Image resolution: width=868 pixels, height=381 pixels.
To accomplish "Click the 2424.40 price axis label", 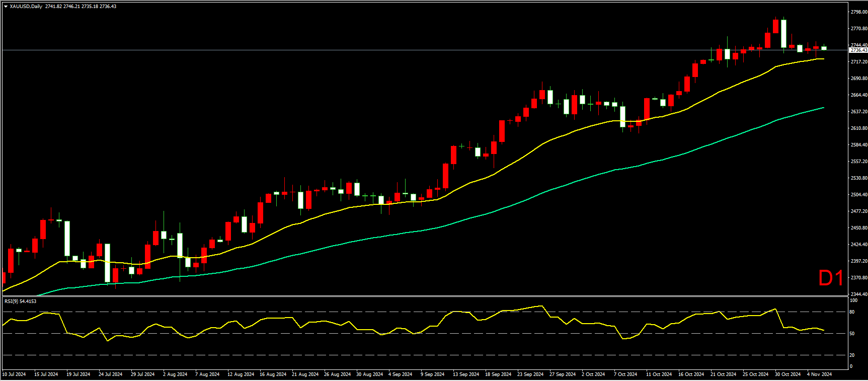I will [859, 245].
